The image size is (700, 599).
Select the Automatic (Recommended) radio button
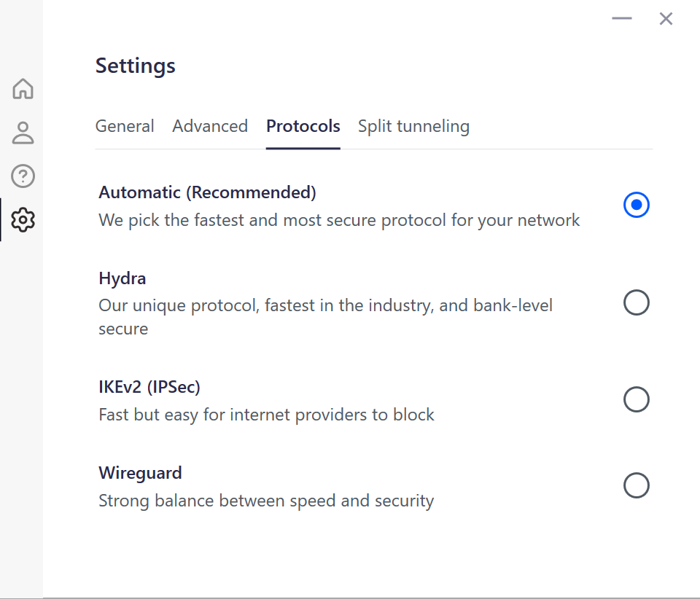[637, 205]
